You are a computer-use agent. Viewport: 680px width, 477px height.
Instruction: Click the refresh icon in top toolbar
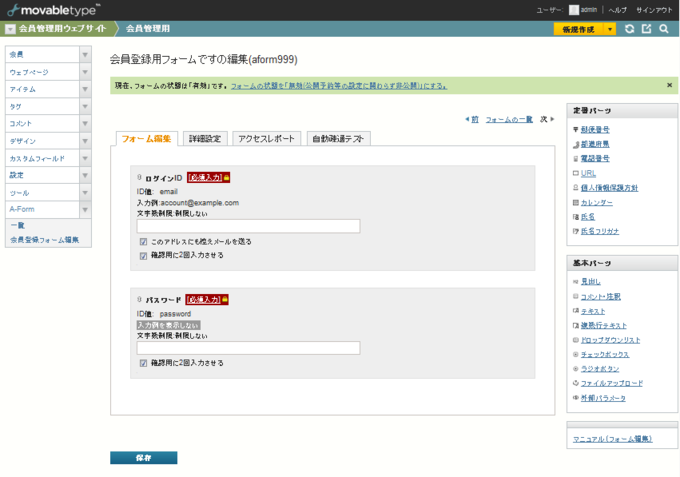tap(629, 29)
